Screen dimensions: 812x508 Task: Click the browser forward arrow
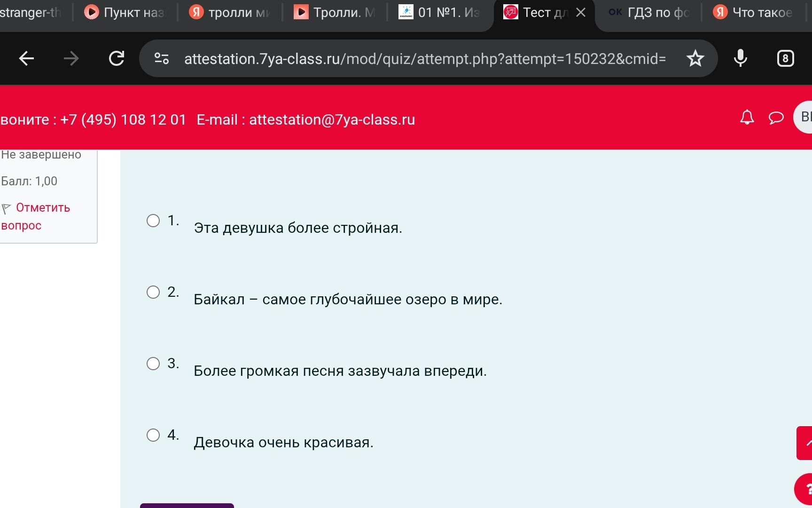[x=71, y=59]
